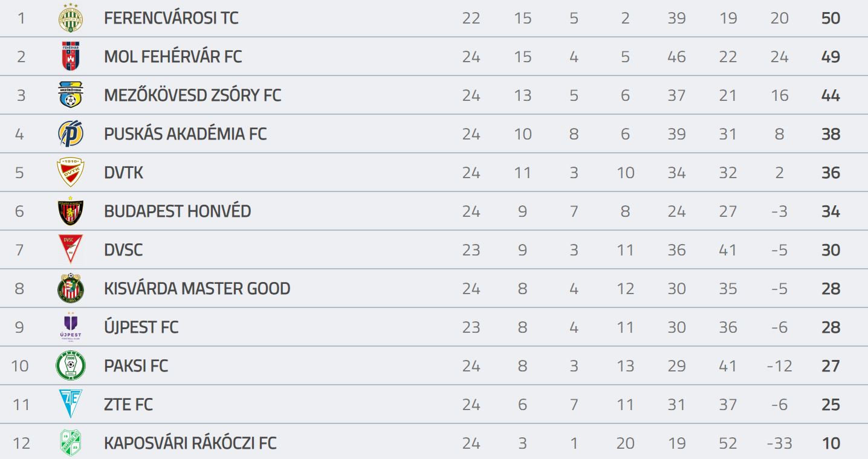Click the Kisvárda Master Good crest
This screenshot has width=868, height=459.
(x=71, y=289)
